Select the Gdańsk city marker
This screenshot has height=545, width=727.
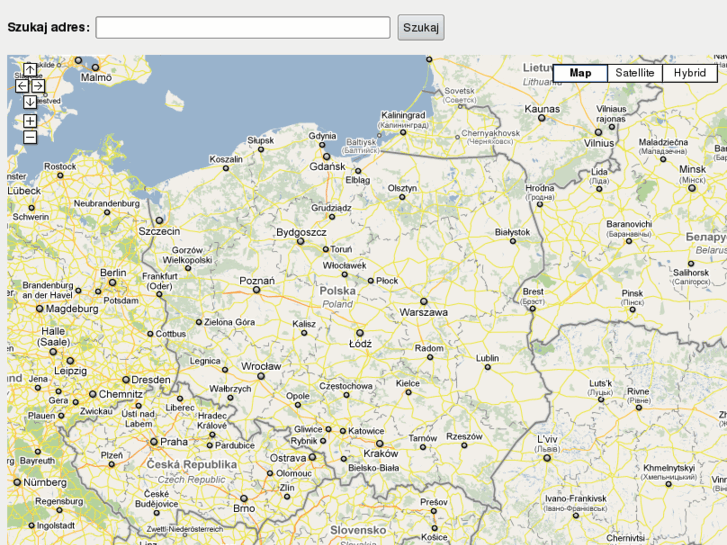pyautogui.click(x=326, y=157)
